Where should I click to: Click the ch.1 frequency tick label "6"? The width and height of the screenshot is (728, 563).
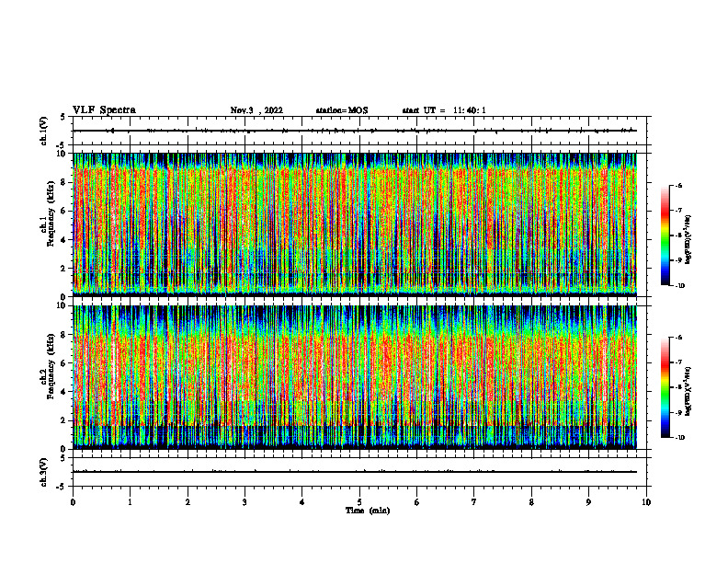[x=65, y=212]
